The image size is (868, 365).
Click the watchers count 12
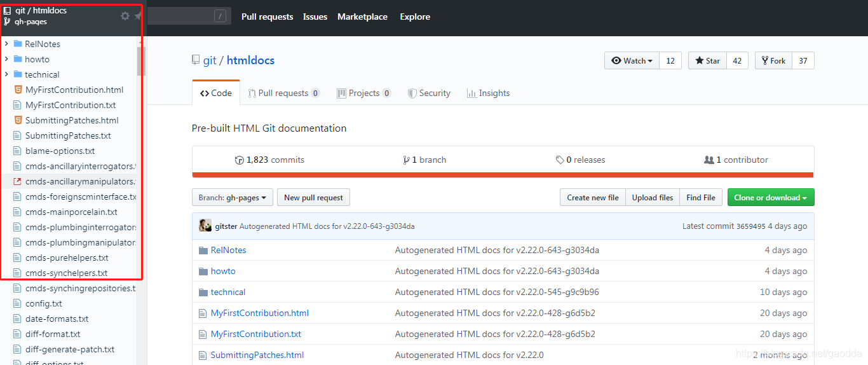(670, 61)
